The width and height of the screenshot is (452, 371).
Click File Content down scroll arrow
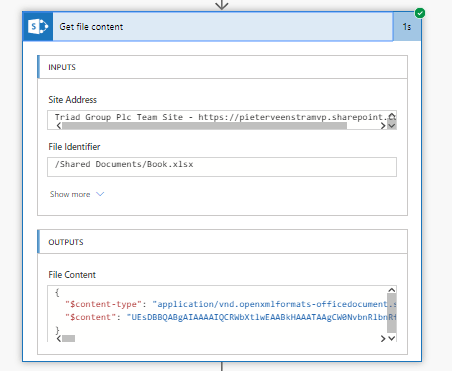point(392,338)
